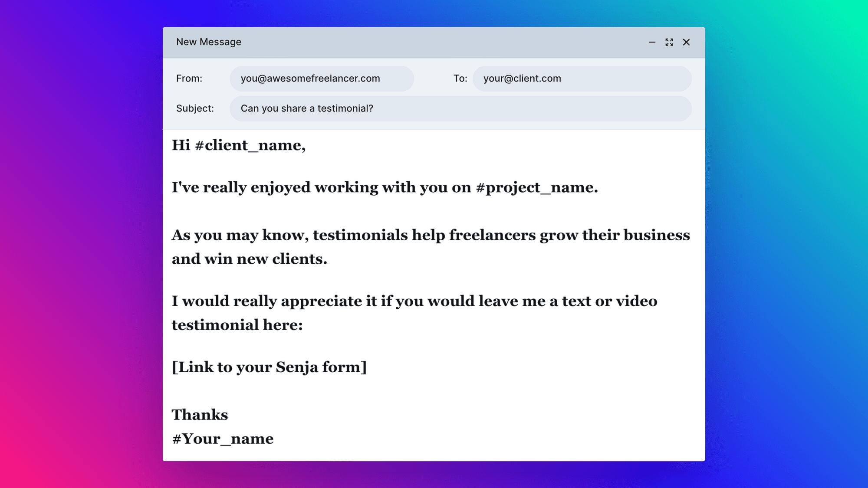Click the Subject line field
Viewport: 868px width, 488px height.
pyautogui.click(x=460, y=108)
